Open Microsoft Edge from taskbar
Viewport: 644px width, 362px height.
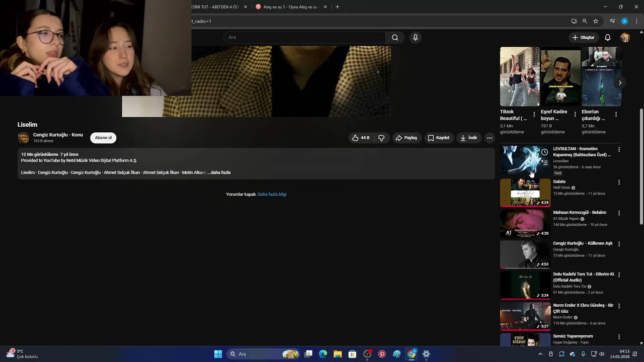click(x=323, y=354)
